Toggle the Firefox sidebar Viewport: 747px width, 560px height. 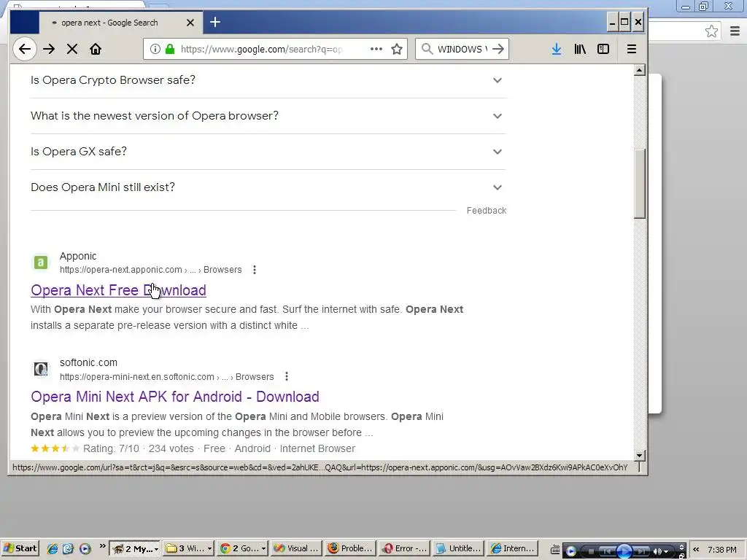[603, 49]
